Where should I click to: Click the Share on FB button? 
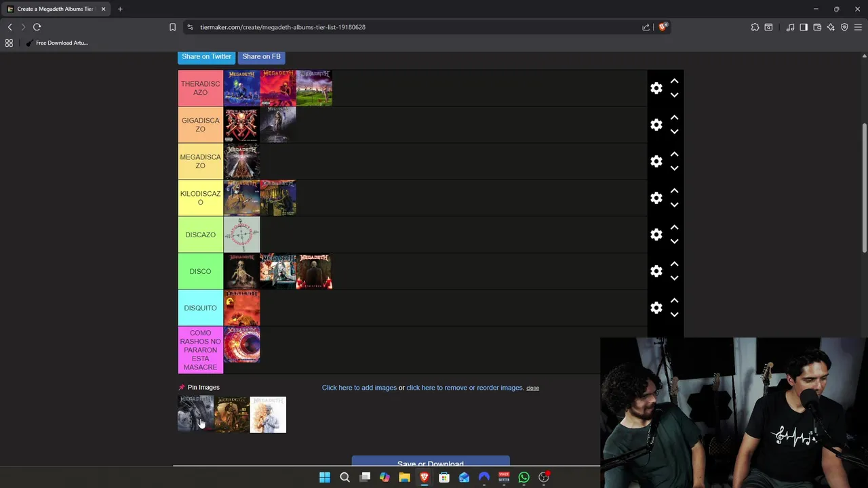[x=261, y=57]
